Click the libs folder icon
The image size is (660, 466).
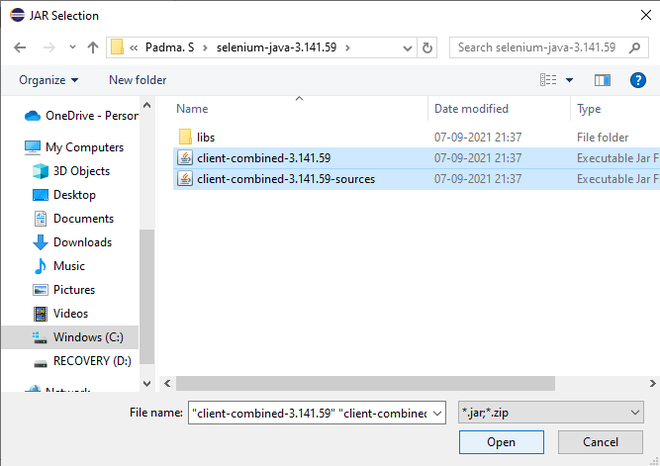point(185,137)
